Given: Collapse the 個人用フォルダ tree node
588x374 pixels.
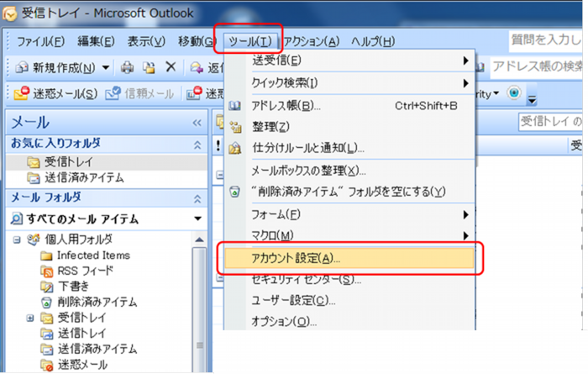Looking at the screenshot, I should point(17,240).
